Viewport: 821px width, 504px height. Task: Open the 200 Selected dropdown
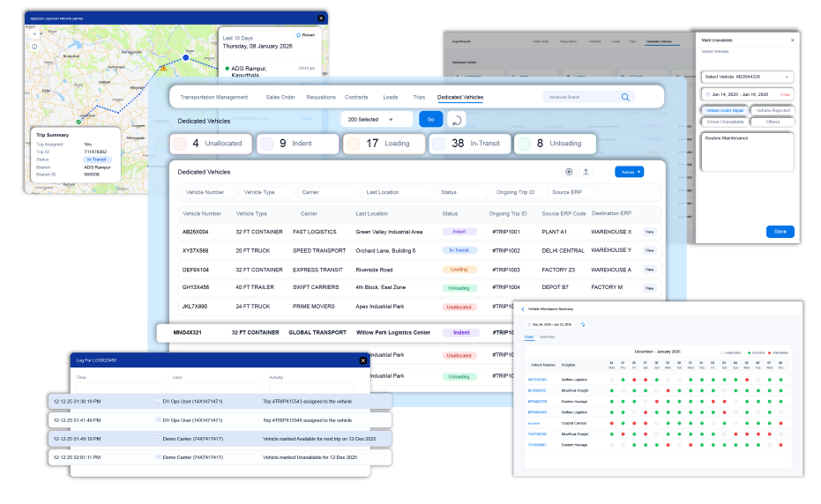coord(377,119)
